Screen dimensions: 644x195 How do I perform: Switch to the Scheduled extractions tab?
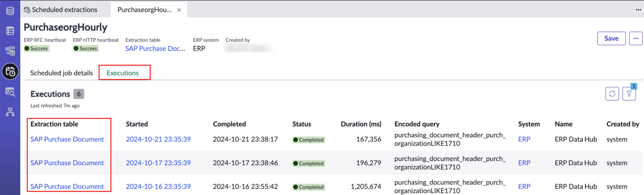point(61,9)
